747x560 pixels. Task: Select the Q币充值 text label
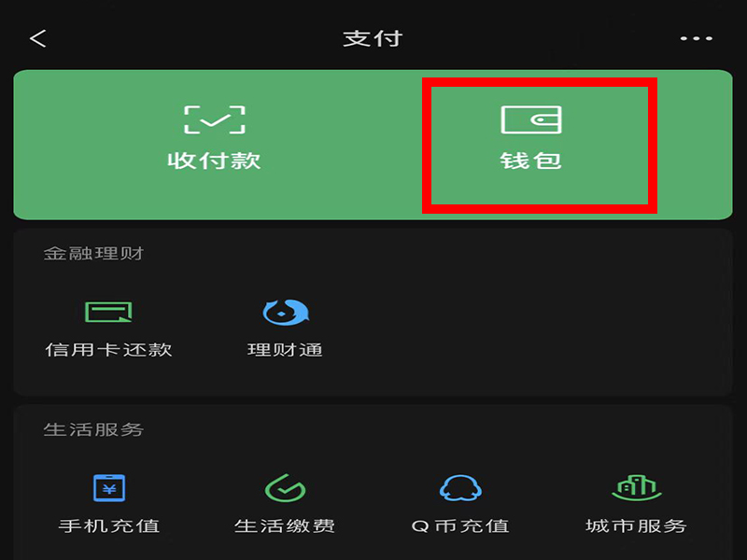click(x=460, y=526)
